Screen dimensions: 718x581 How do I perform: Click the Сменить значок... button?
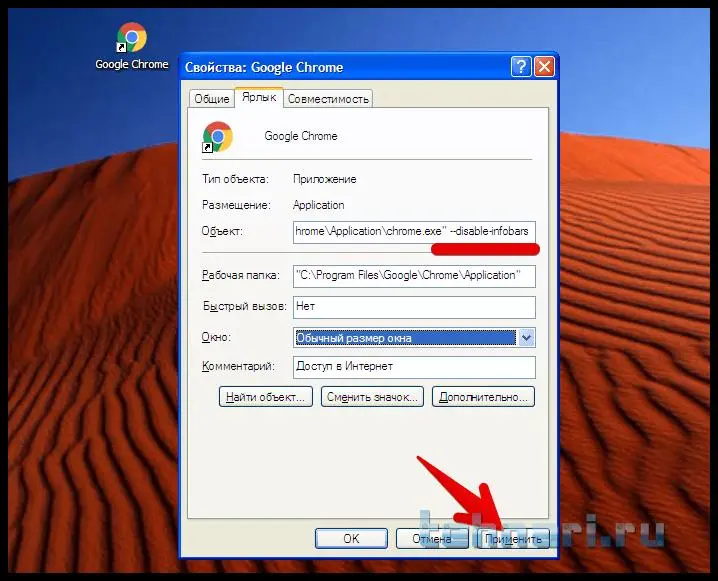pos(372,397)
